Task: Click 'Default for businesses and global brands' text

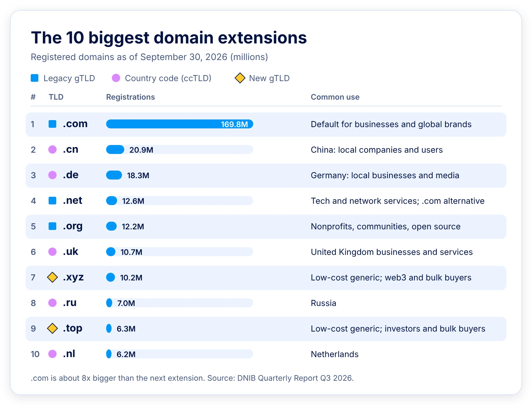Action: (x=391, y=124)
